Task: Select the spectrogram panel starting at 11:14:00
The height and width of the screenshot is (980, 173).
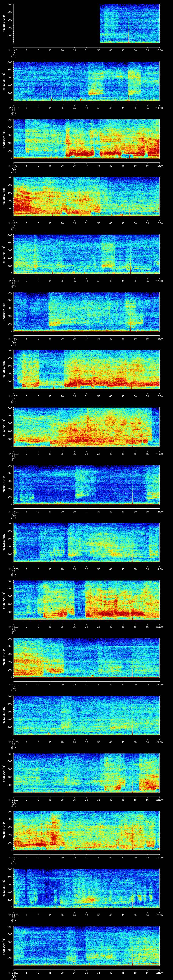Action: tap(87, 312)
